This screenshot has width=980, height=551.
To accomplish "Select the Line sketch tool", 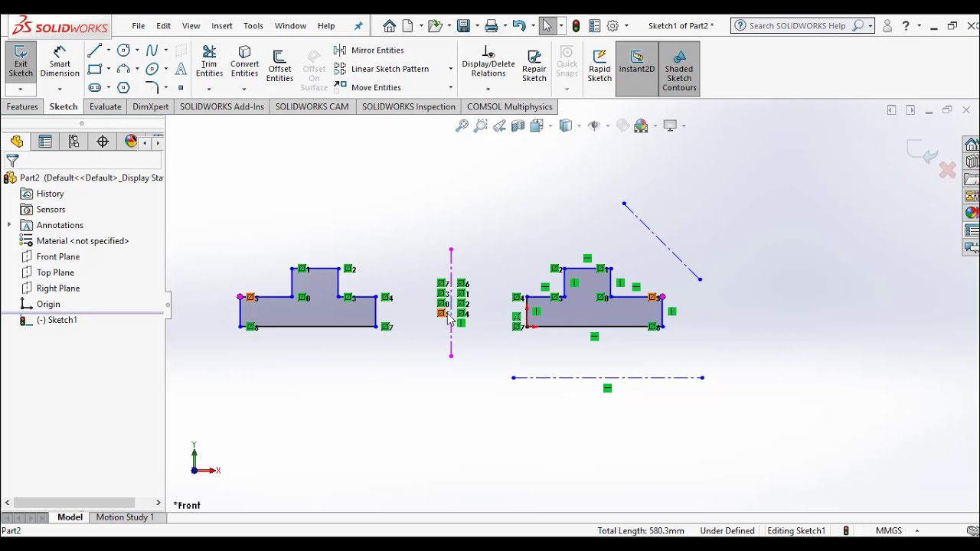I will click(95, 51).
